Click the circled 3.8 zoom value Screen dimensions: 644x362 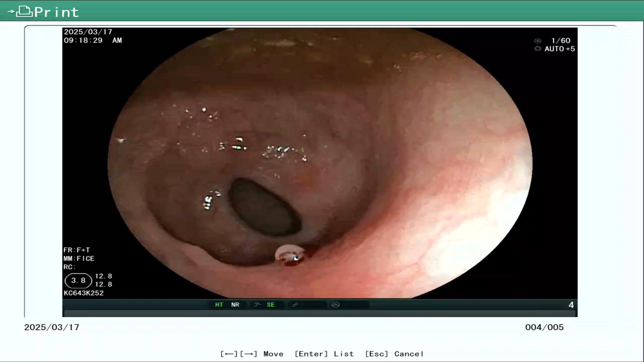click(78, 281)
